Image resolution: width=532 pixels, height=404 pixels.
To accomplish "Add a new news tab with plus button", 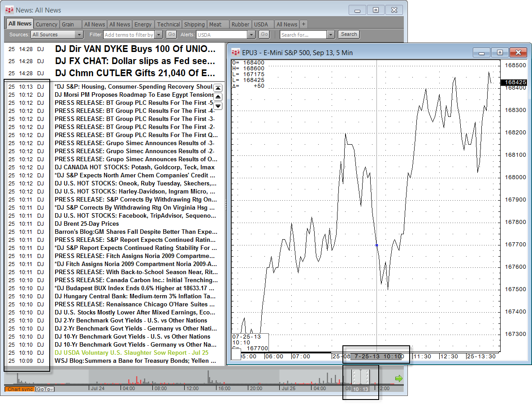I will tap(303, 24).
